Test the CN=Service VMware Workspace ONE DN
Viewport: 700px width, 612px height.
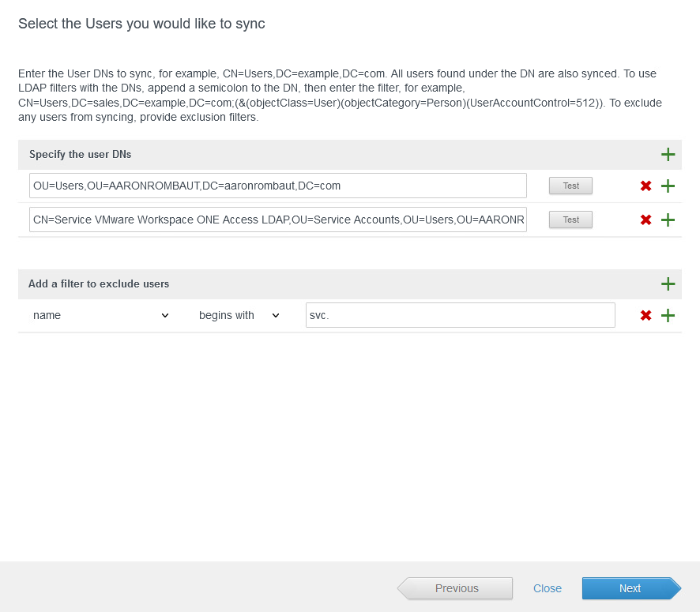(570, 220)
